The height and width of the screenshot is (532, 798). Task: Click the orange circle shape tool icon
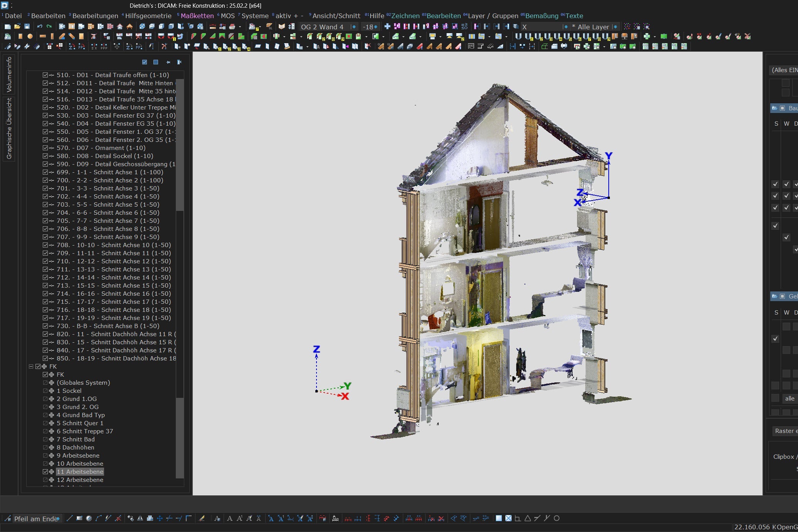(30, 36)
